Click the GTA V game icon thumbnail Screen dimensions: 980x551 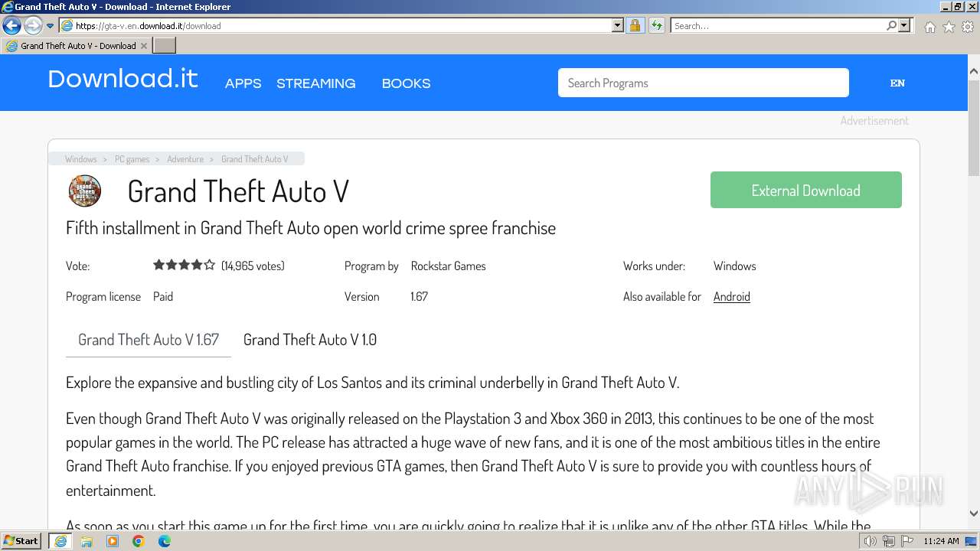coord(85,191)
